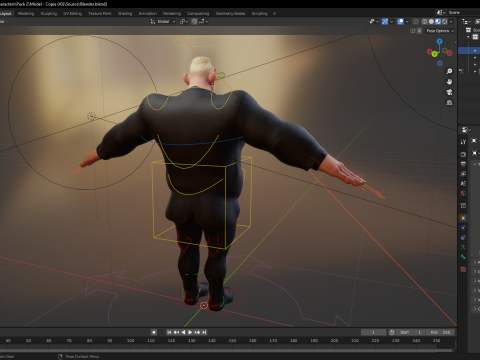Viewport: 480px width, 360px height.
Task: Play the animation in reverse
Action: [x=183, y=332]
